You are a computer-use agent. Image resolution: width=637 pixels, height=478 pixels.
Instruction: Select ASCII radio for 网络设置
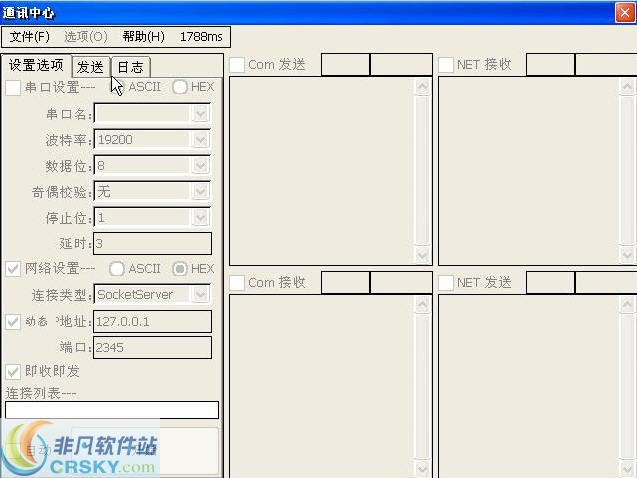[x=117, y=269]
